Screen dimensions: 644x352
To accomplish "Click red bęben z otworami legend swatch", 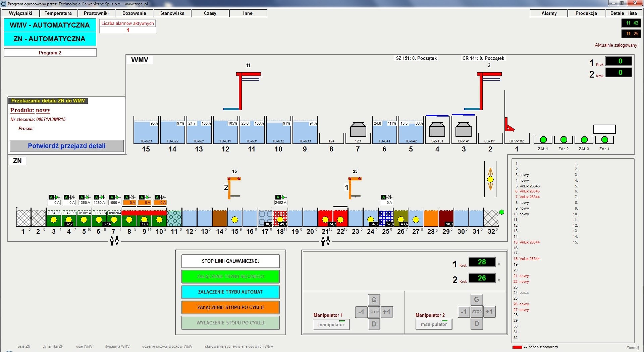I will point(517,347).
